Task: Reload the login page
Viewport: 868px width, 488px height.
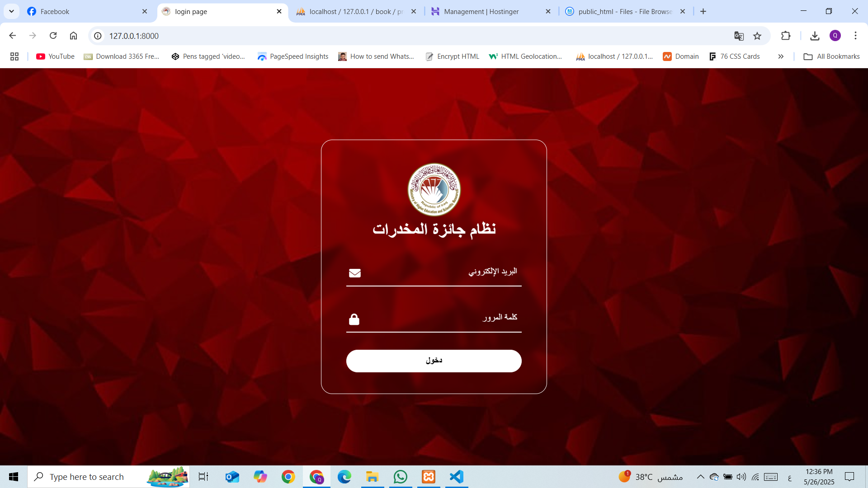Action: click(53, 36)
